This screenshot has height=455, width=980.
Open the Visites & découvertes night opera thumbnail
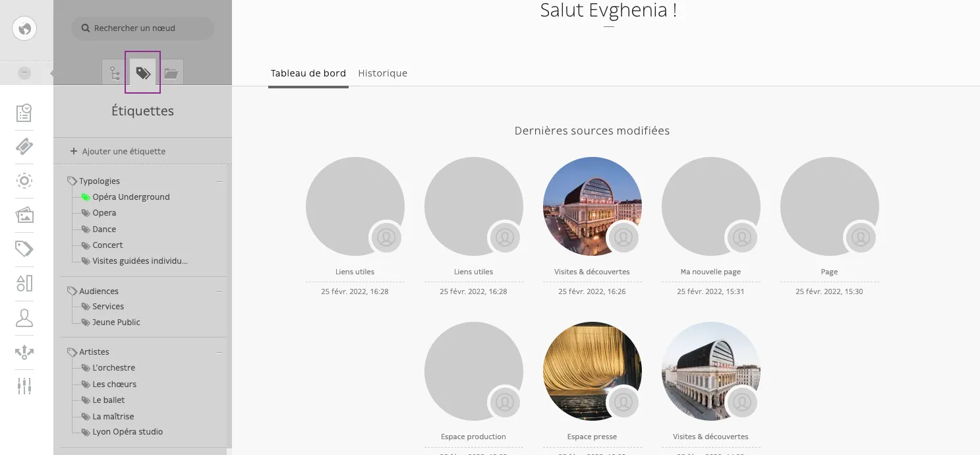coord(592,206)
